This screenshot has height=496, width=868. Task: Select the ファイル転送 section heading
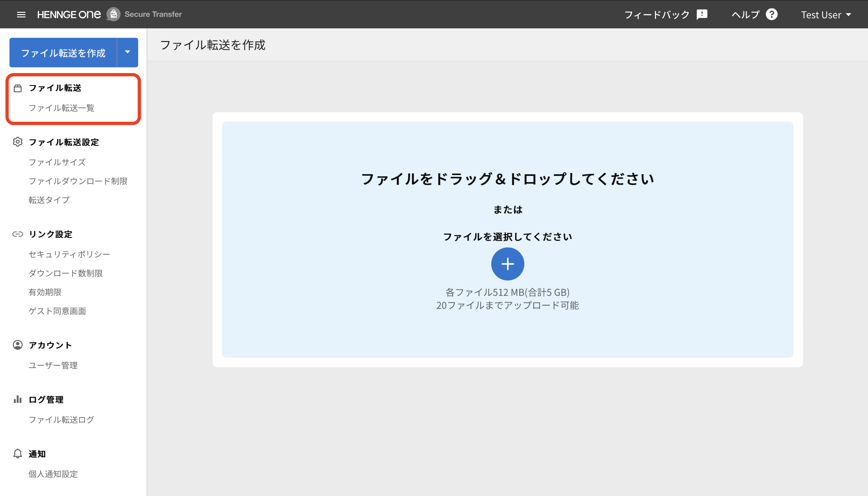pos(55,88)
